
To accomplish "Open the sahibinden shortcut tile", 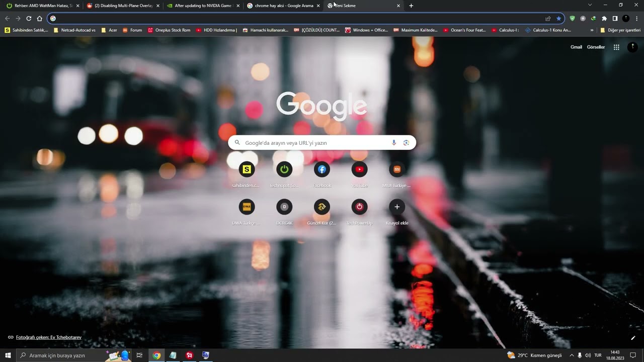I will coord(247,174).
